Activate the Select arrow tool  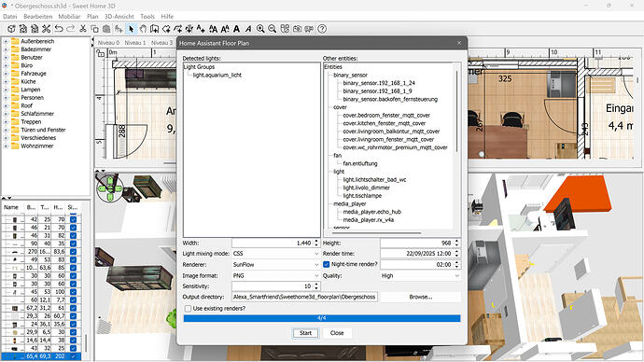click(x=131, y=29)
